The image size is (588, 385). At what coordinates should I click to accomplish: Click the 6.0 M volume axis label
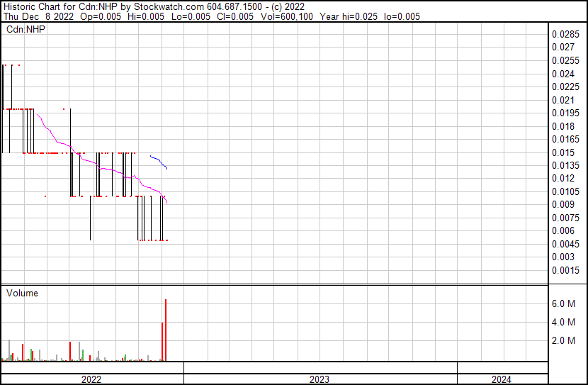563,303
